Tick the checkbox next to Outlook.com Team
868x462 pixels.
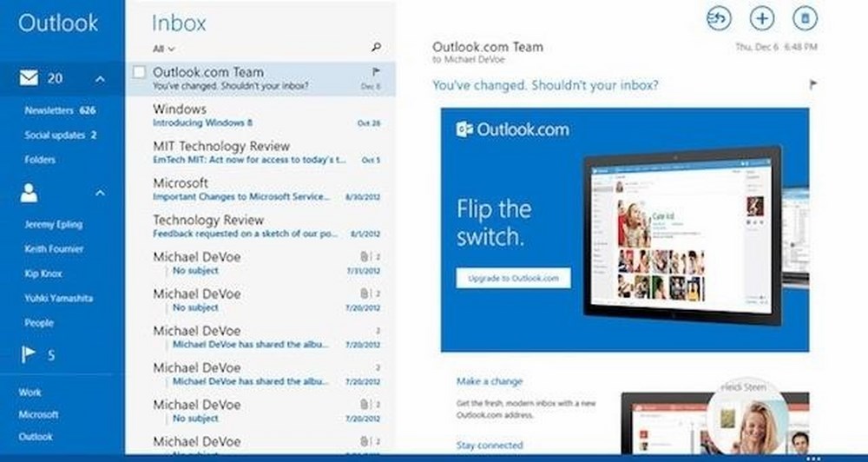(x=140, y=72)
